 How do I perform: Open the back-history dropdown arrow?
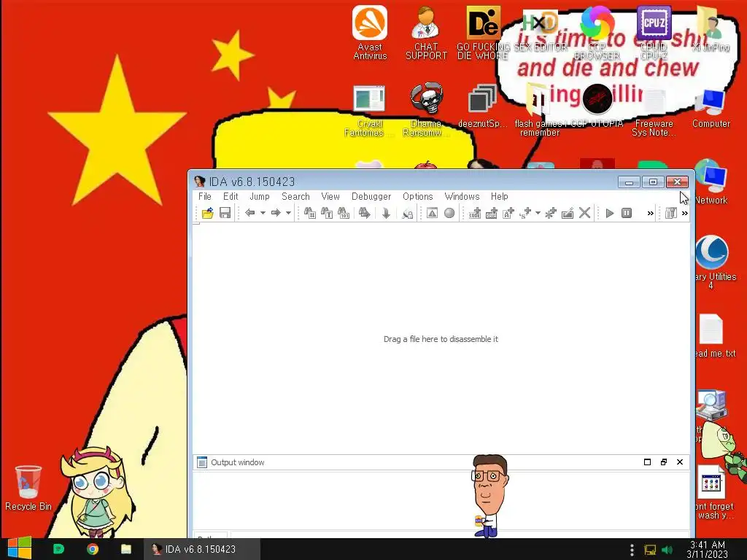point(263,213)
